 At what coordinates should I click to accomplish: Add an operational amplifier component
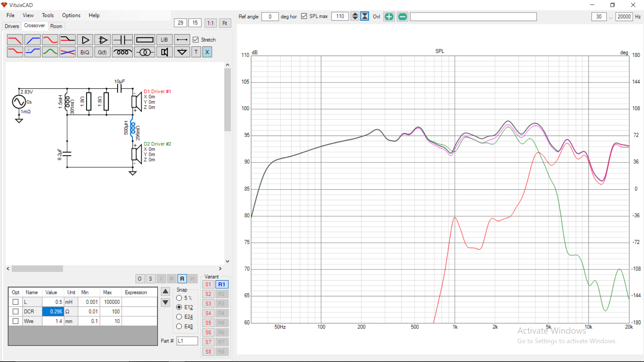[x=102, y=40]
